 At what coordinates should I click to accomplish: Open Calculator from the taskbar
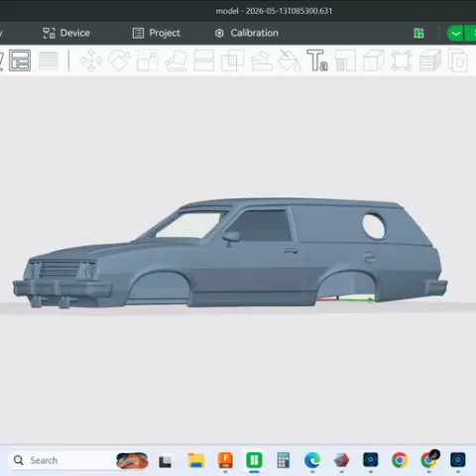point(284,460)
